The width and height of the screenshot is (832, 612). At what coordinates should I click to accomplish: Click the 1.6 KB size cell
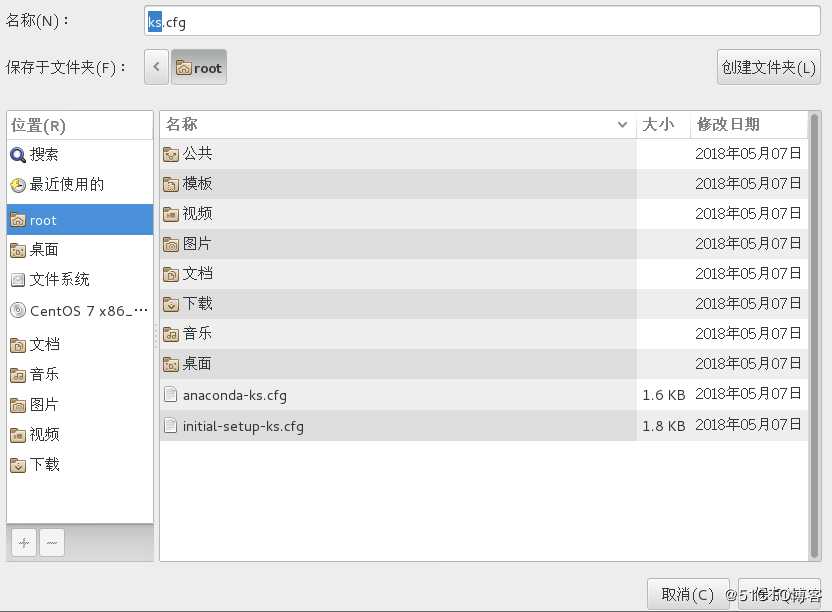coord(663,395)
